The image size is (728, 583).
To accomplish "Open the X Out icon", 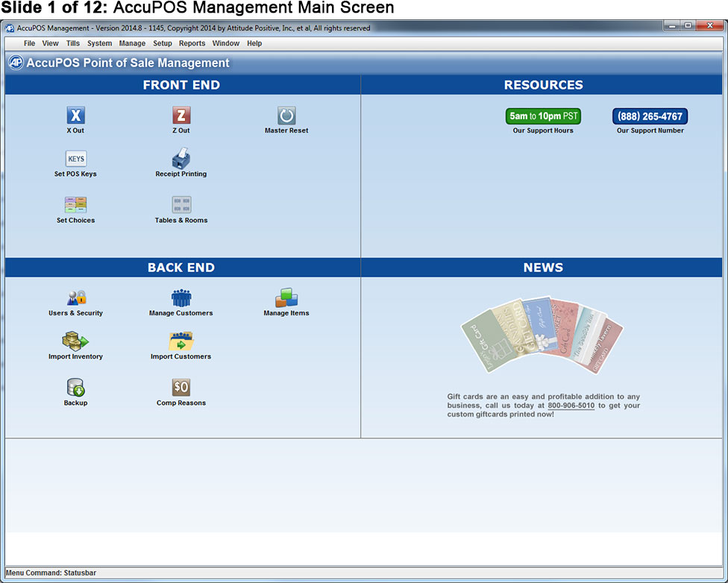I will [x=75, y=116].
